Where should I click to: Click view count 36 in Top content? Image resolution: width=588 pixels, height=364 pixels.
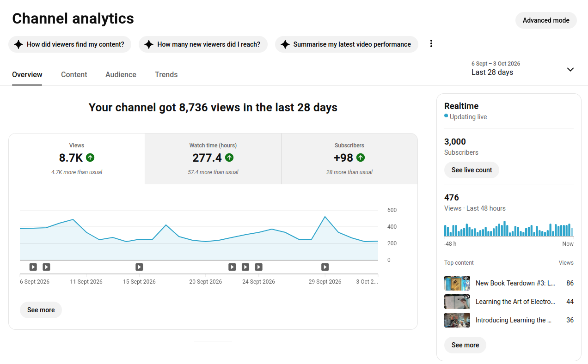click(570, 320)
